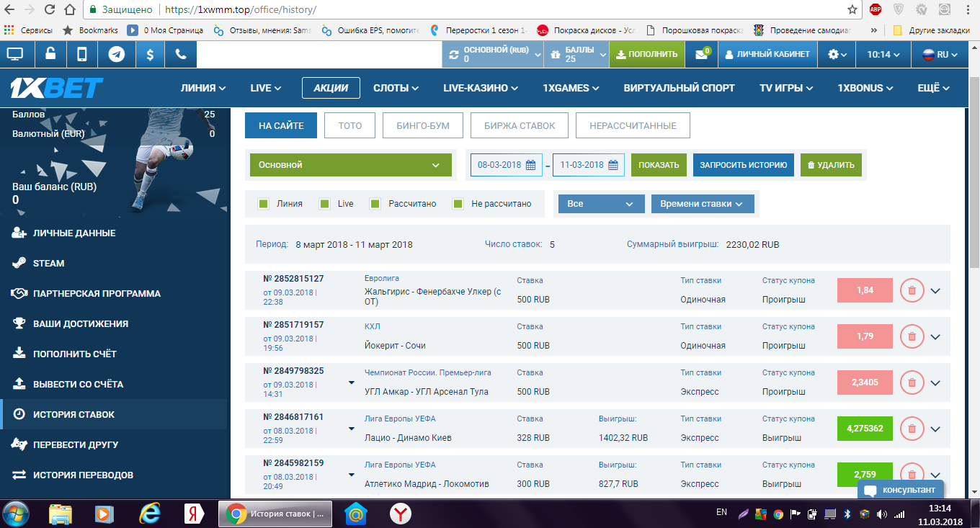Viewport: 980px width, 528px height.
Task: Click the red 1,84 odds badge
Action: click(x=865, y=290)
